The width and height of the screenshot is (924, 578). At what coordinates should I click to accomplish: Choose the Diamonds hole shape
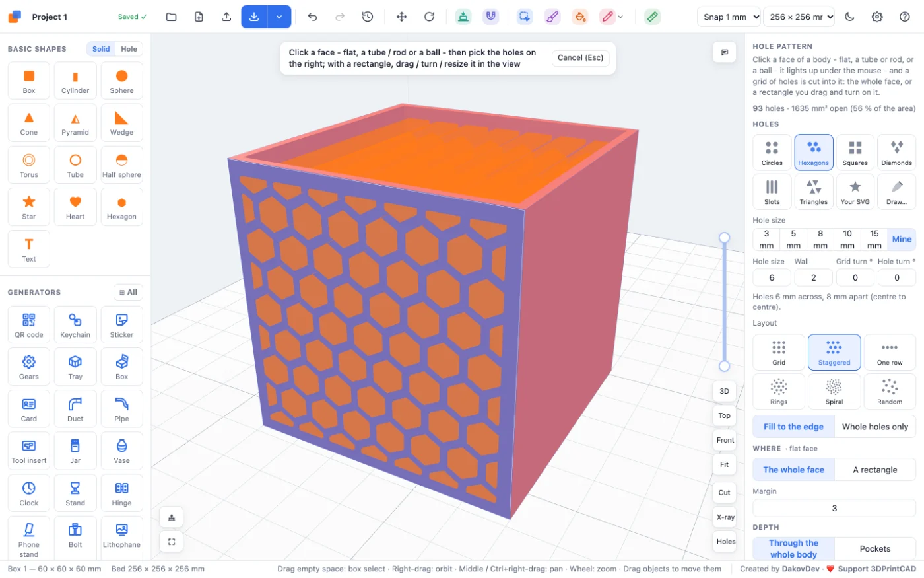(896, 153)
